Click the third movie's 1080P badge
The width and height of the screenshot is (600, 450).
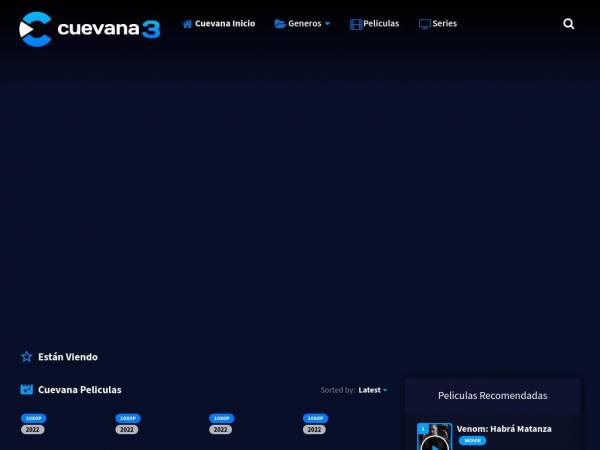coord(222,418)
